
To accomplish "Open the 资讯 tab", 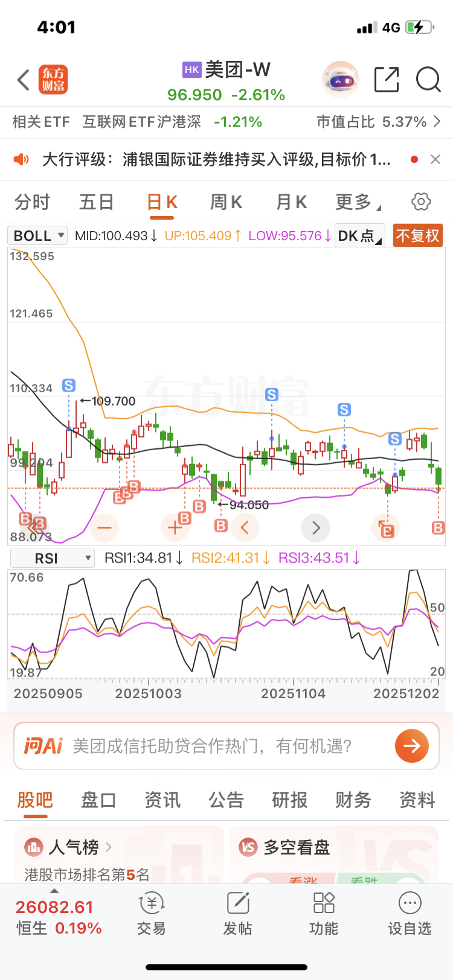I will [x=162, y=800].
